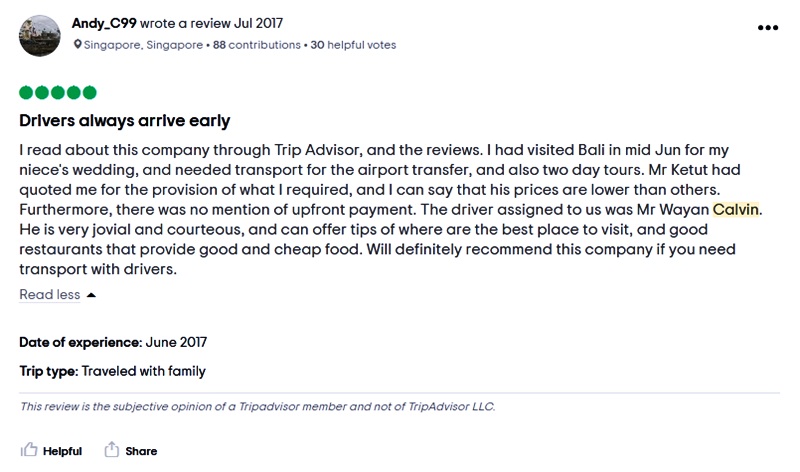The image size is (800, 472).
Task: Click the 'Date of experience: June 2017' line
Action: pos(113,342)
